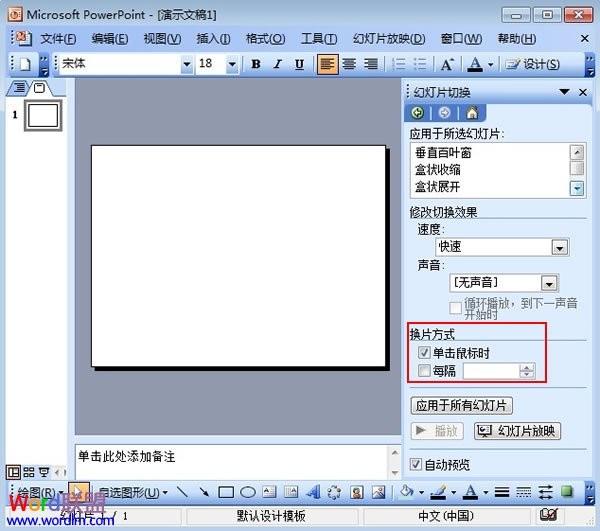
Task: Open the 速度 speed dropdown 快速
Action: pyautogui.click(x=559, y=248)
